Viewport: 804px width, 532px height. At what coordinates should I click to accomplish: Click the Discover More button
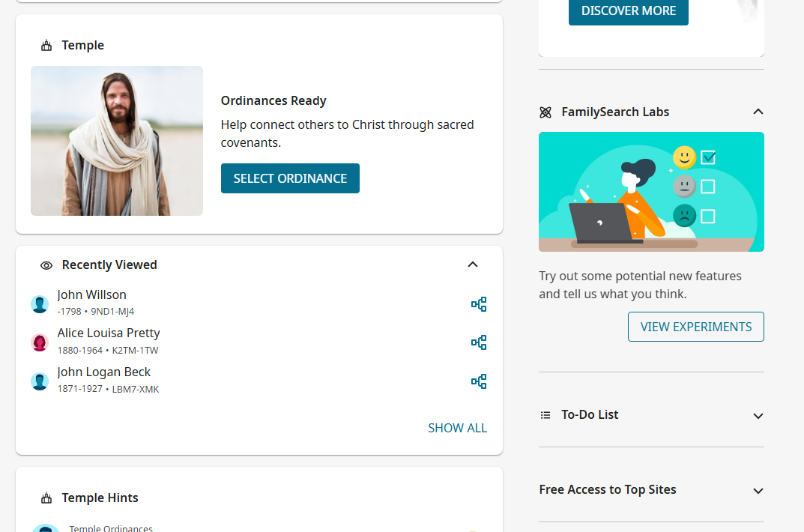pos(628,11)
